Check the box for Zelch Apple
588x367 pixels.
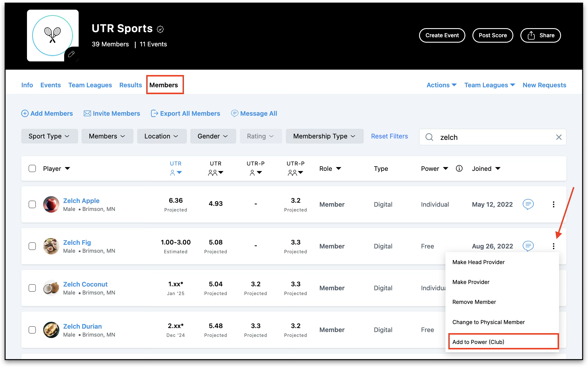tap(32, 204)
